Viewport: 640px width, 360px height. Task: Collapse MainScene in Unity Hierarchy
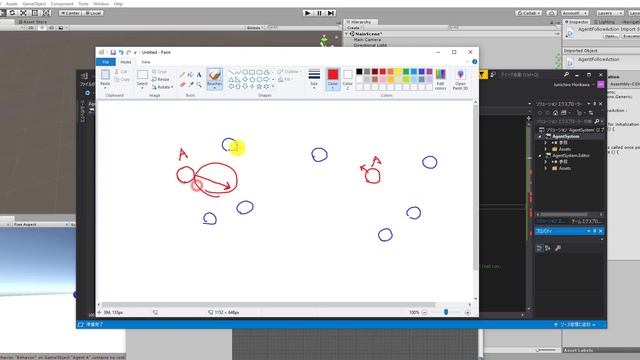point(347,34)
